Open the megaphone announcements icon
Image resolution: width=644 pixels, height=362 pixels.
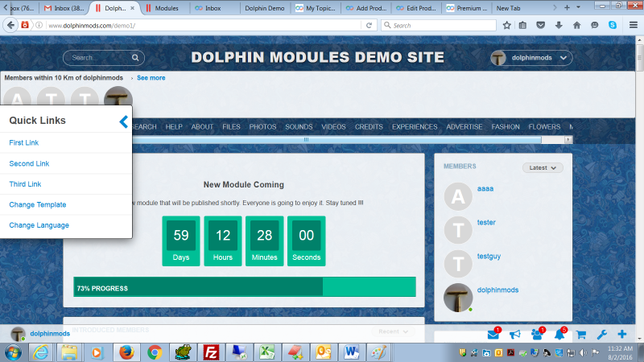point(514,335)
